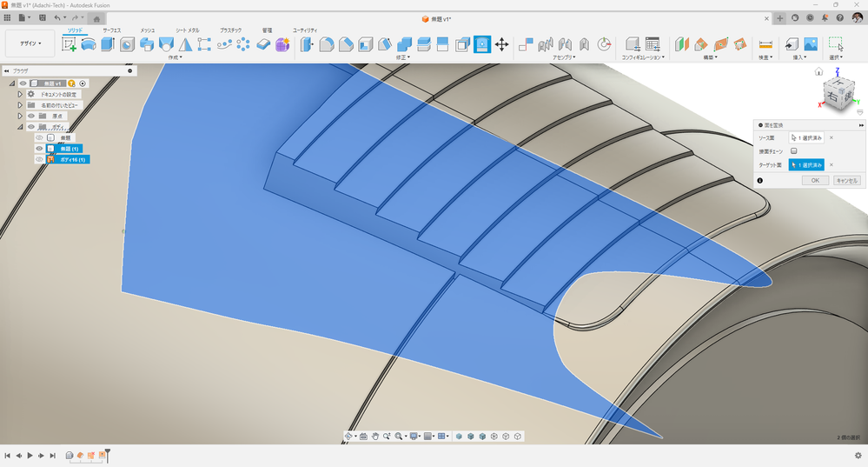The width and height of the screenshot is (868, 467).
Task: Toggle visibility of ボディ folder
Action: (x=31, y=127)
